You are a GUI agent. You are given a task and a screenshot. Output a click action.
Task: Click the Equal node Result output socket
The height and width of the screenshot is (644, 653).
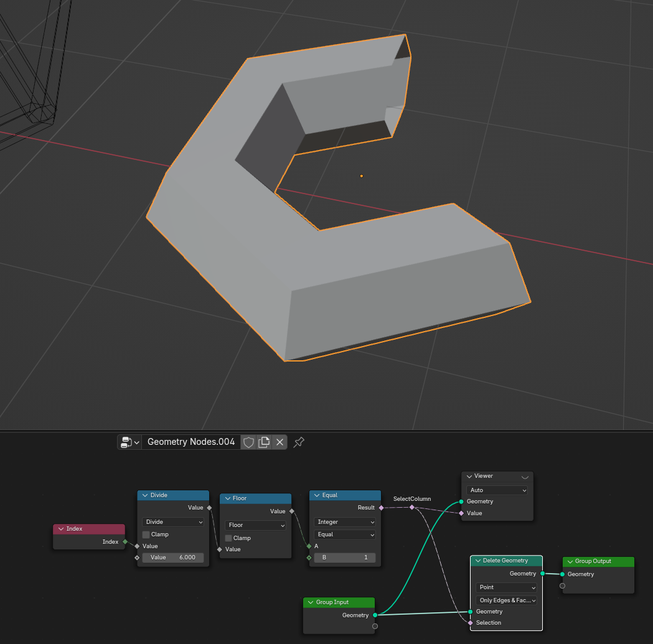381,508
